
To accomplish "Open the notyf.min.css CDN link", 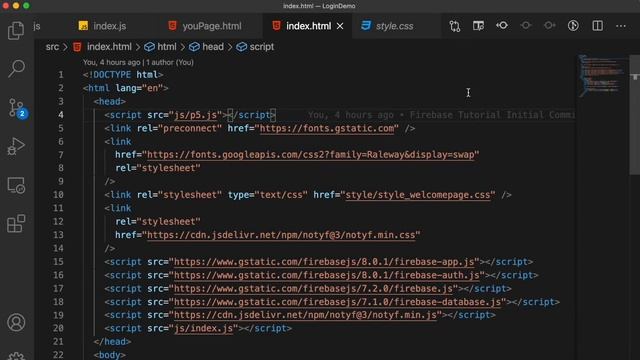I will click(x=281, y=235).
